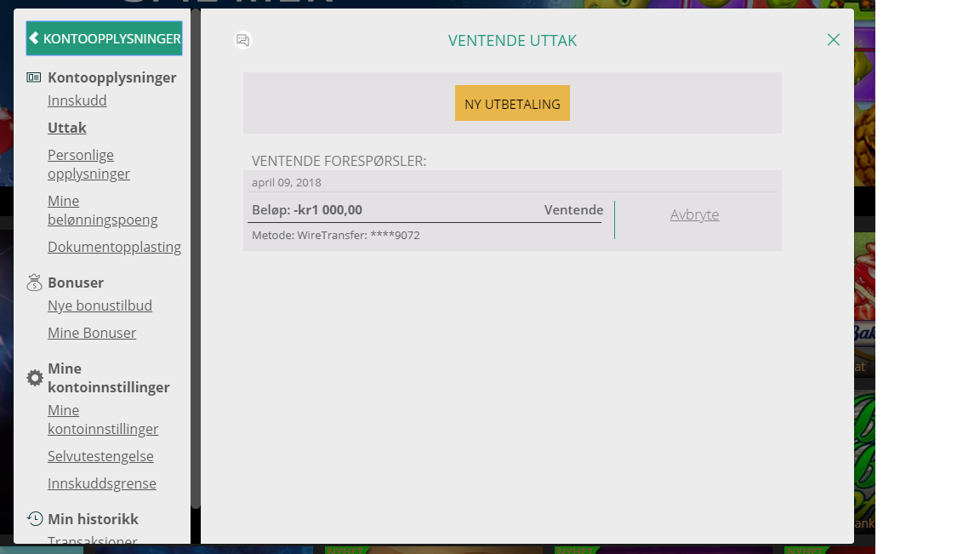Click the KONTOOPPLYSNINGER back button

pyautogui.click(x=104, y=38)
